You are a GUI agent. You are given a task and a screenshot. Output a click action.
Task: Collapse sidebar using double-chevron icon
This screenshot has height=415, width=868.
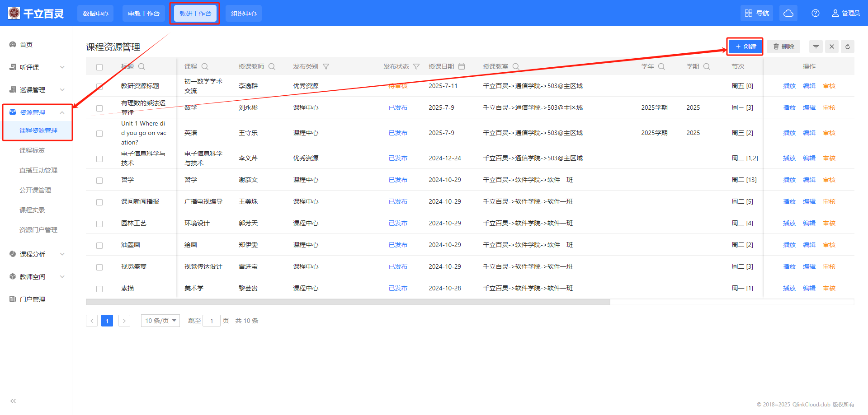tap(13, 401)
